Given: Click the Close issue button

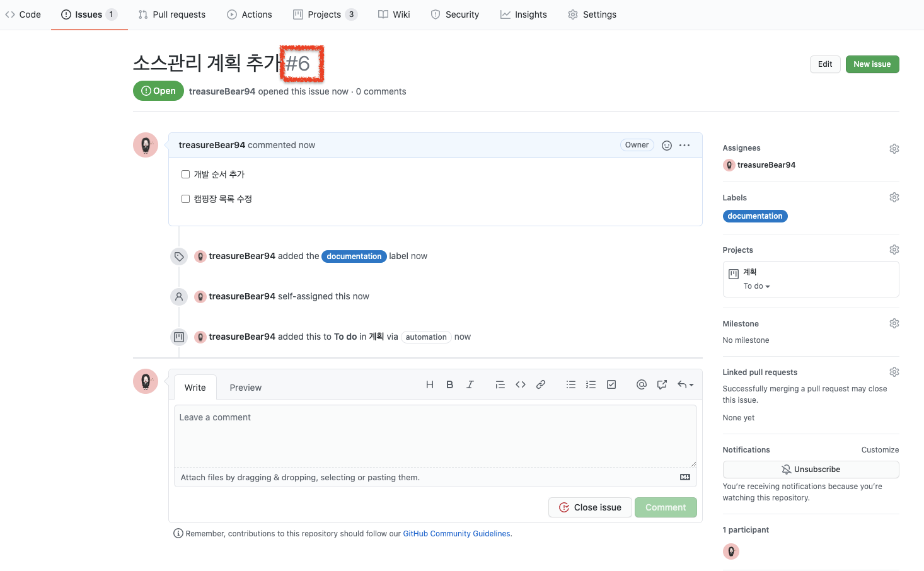Looking at the screenshot, I should (x=590, y=507).
